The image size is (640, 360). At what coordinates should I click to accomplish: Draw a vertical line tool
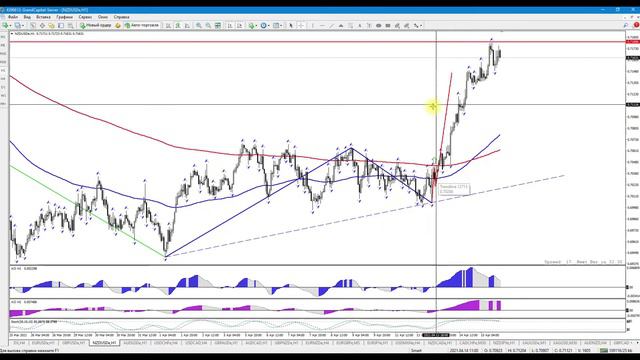(313, 25)
